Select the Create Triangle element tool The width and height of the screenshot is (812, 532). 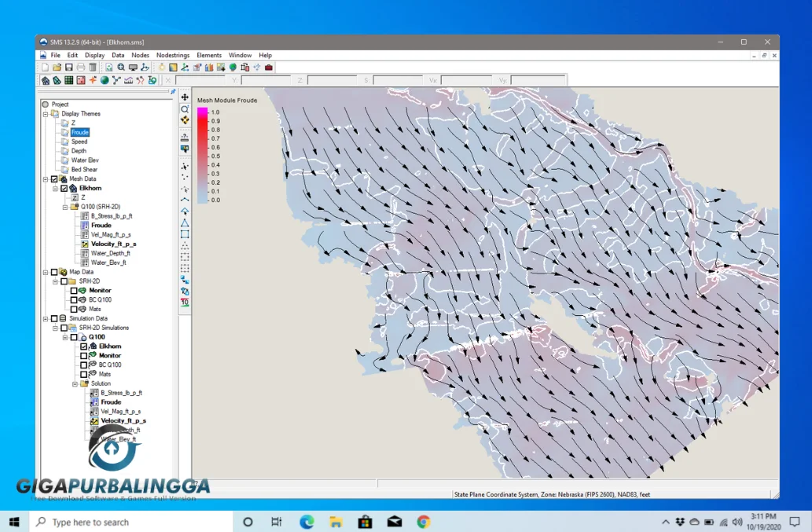(185, 223)
